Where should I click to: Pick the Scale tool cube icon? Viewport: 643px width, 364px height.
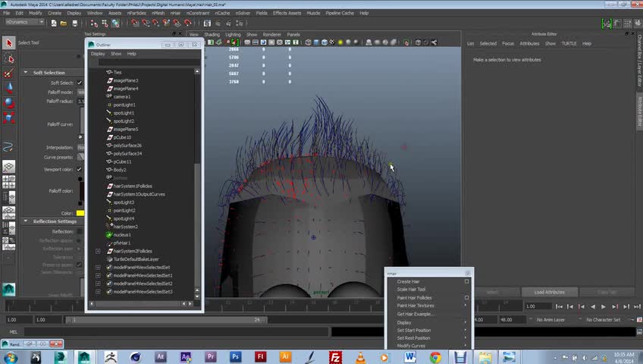click(9, 118)
